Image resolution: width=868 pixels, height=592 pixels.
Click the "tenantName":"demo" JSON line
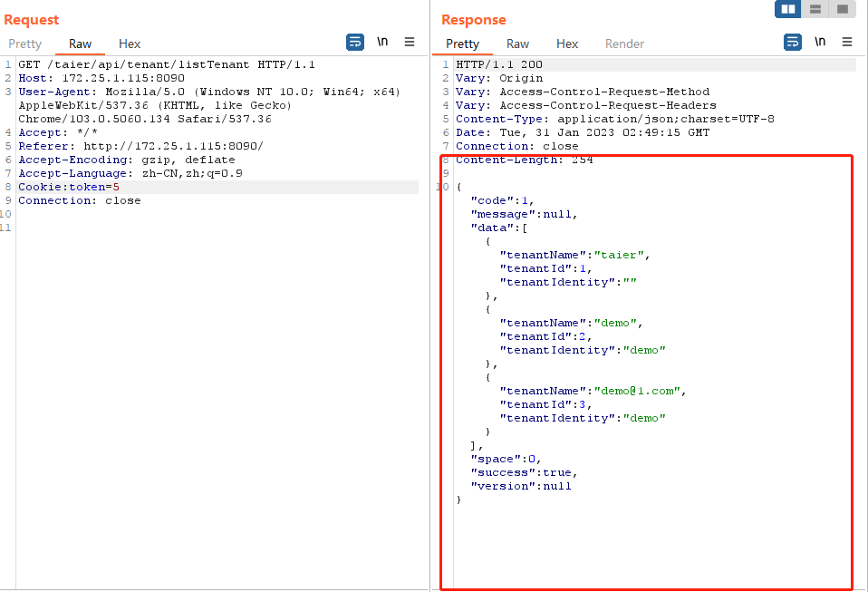coord(571,323)
